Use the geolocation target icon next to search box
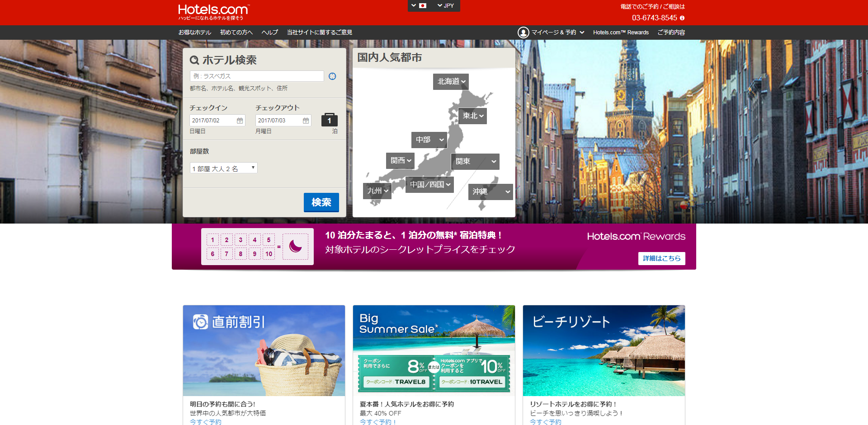This screenshot has width=868, height=425. [332, 76]
